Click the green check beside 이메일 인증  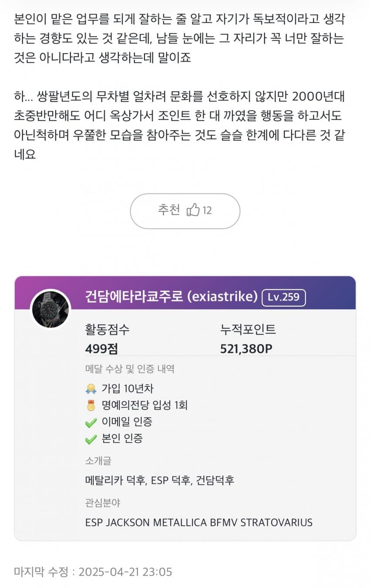91,422
